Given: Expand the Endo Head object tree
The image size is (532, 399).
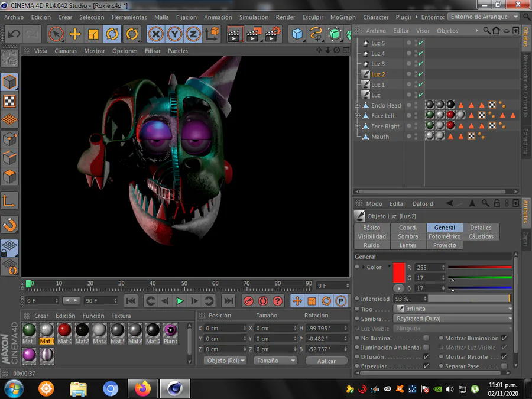Looking at the screenshot, I should pos(357,106).
